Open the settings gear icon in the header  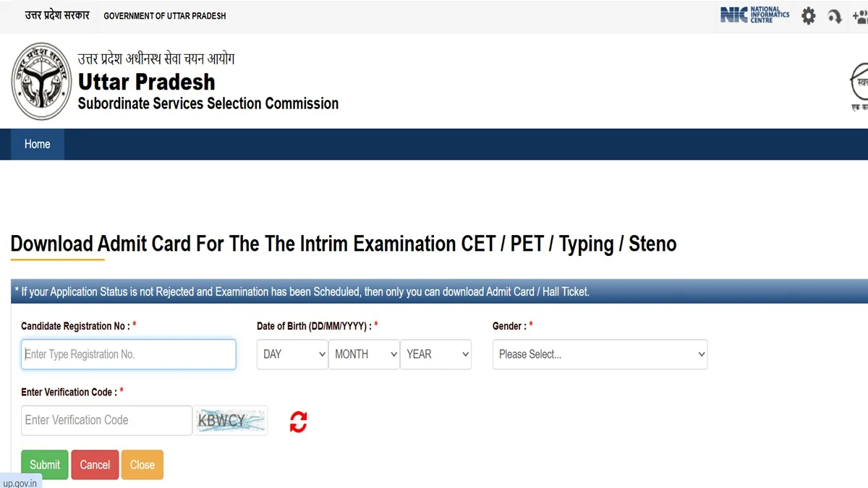(808, 15)
